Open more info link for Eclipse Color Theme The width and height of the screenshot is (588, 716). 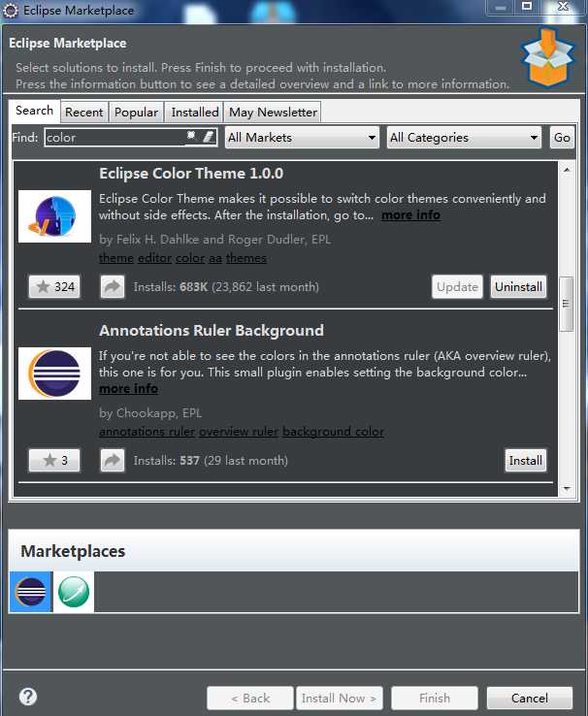click(410, 215)
